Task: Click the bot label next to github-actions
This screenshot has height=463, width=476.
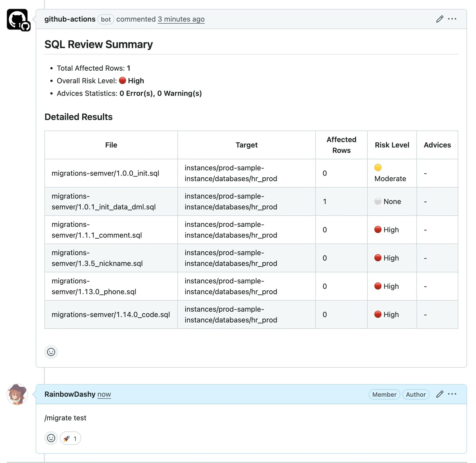Action: [x=106, y=19]
